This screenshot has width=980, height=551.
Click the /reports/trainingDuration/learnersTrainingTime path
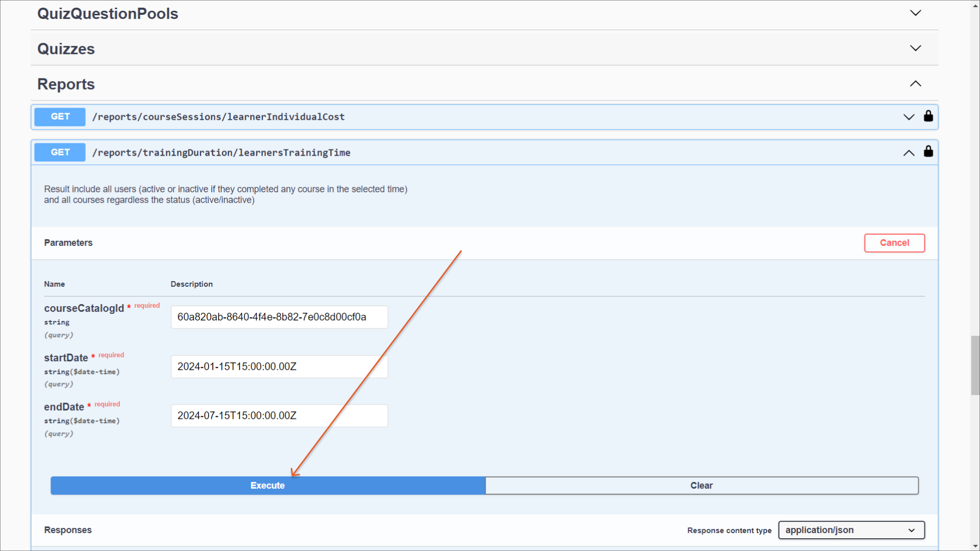pos(221,153)
